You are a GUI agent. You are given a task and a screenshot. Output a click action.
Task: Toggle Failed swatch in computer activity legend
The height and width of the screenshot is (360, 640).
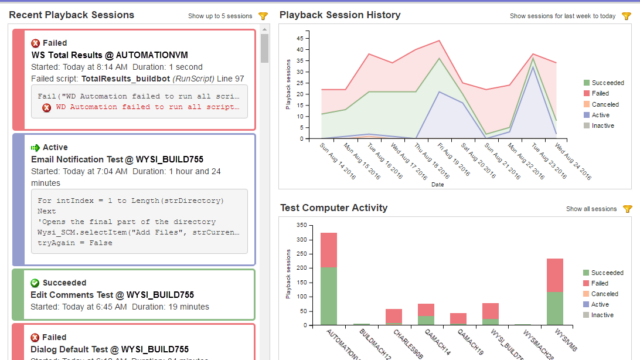pyautogui.click(x=586, y=283)
